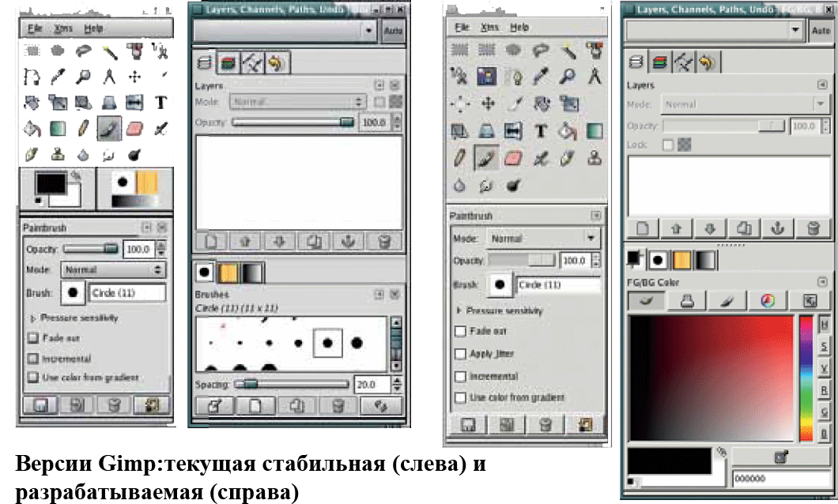
Task: Pick Color Picker eyedropper in left toolbox
Action: 58,77
